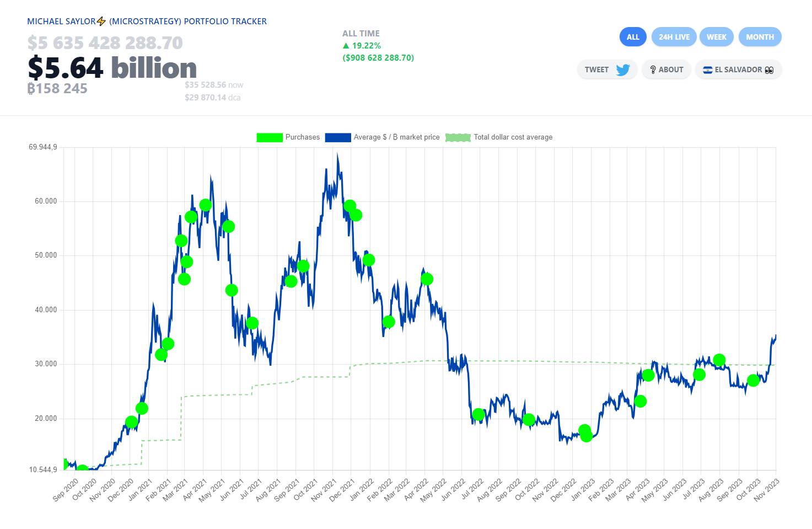The height and width of the screenshot is (529, 812).
Task: Show the MONTH range
Action: point(760,37)
